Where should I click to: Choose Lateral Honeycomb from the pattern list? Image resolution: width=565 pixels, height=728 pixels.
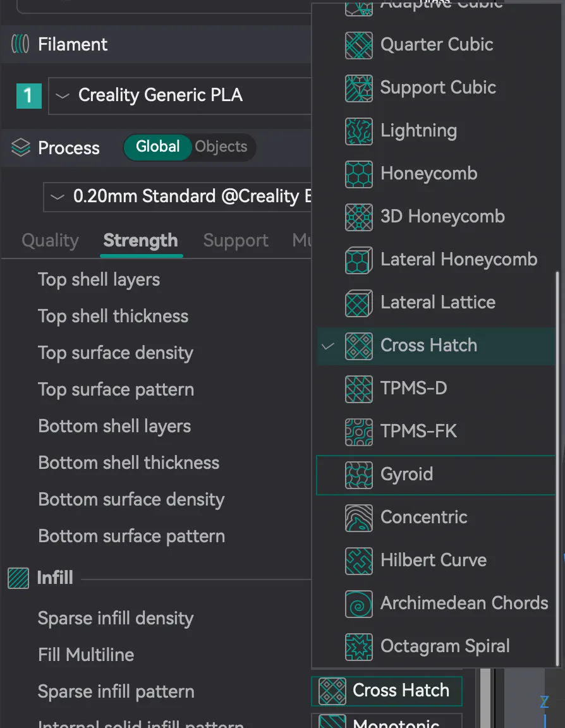point(436,260)
